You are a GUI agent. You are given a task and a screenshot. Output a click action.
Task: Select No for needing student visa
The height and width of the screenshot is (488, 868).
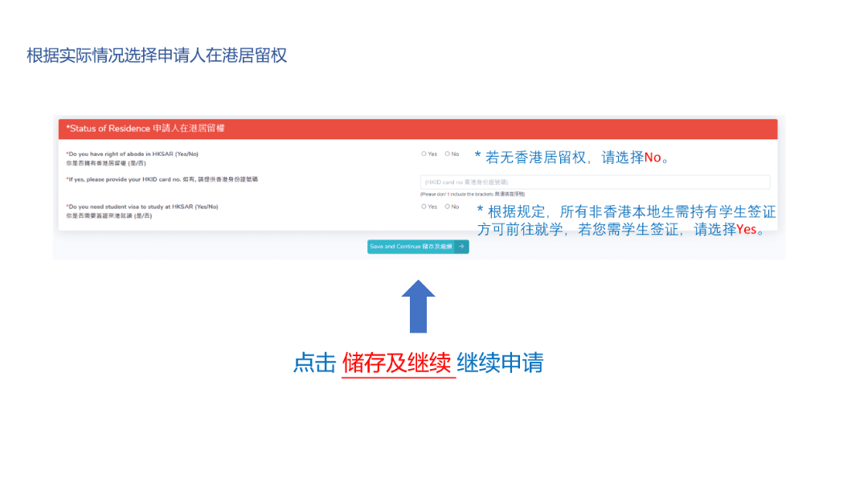pyautogui.click(x=448, y=207)
